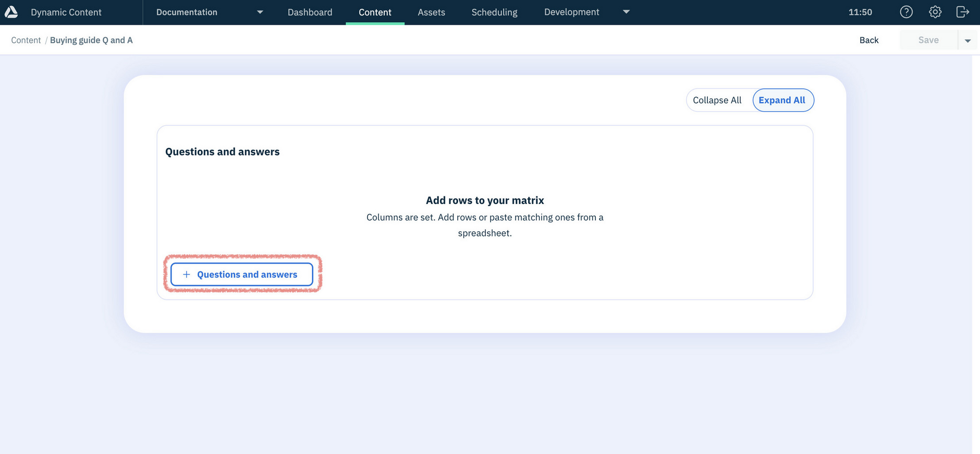The height and width of the screenshot is (454, 980).
Task: Open the settings gear icon
Action: coord(935,12)
